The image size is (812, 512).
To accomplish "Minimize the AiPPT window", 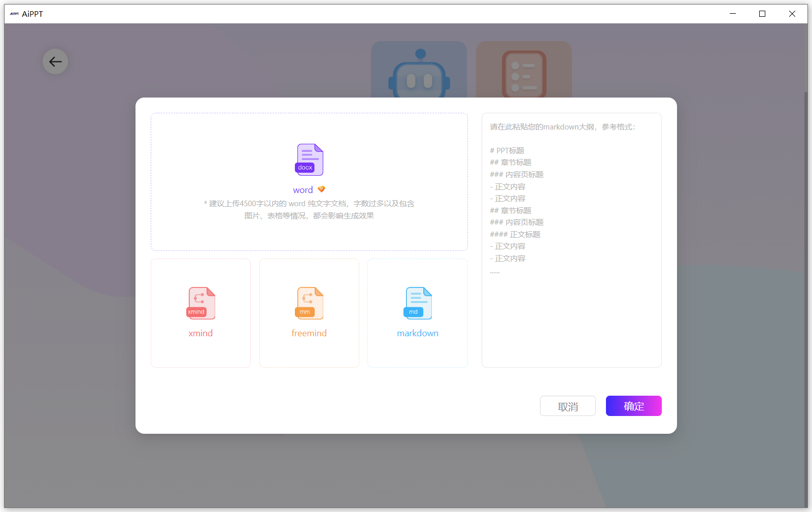I will click(733, 14).
